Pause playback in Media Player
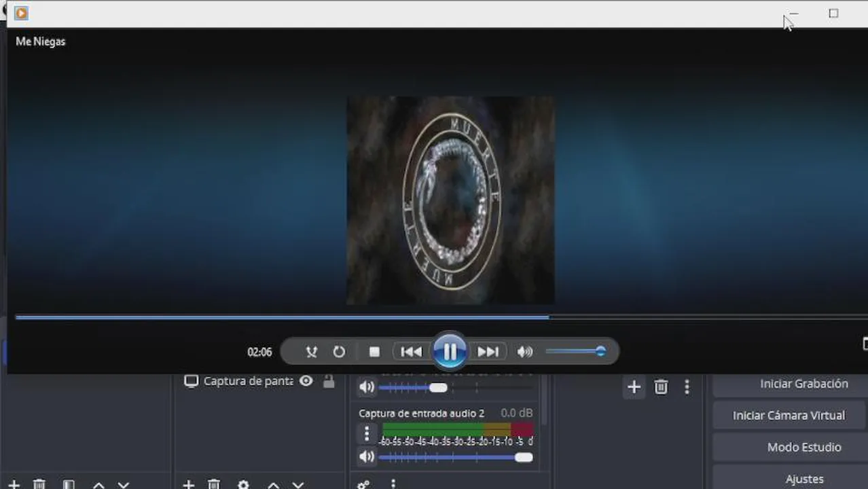The height and width of the screenshot is (489, 868). (450, 351)
